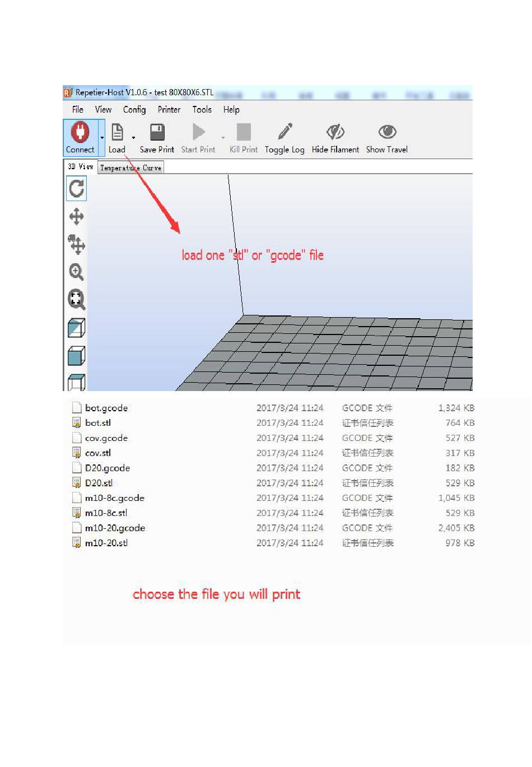Open the Connect dropdown arrow
Viewport: 532px width, 767px height.
click(102, 137)
